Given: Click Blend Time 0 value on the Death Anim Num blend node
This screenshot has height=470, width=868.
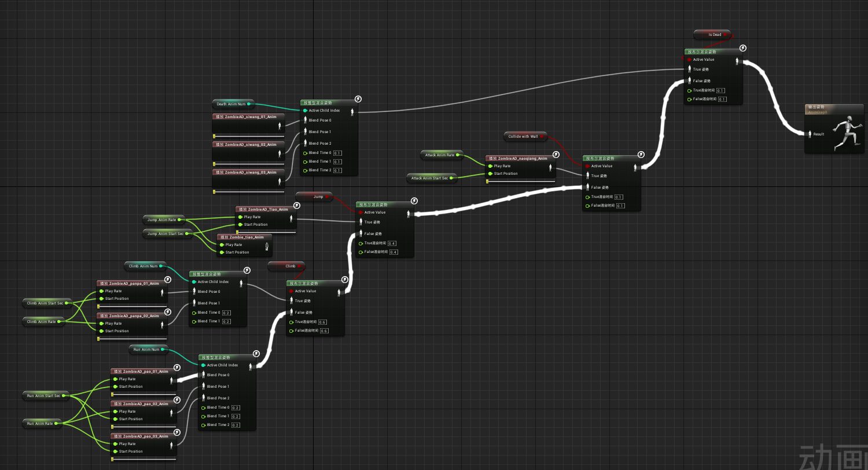Looking at the screenshot, I should [337, 153].
